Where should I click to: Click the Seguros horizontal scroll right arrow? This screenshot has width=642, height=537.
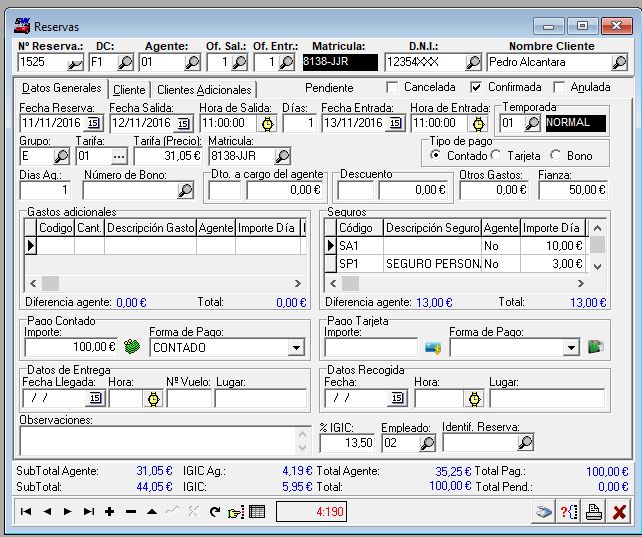[580, 283]
